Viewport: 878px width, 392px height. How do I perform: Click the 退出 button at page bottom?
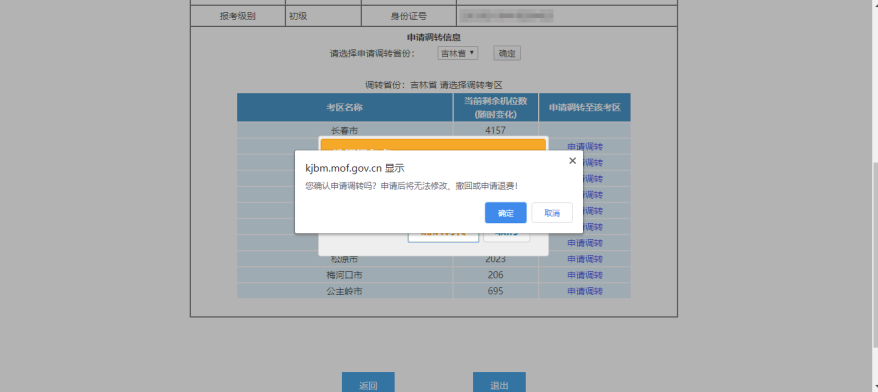[x=499, y=383]
